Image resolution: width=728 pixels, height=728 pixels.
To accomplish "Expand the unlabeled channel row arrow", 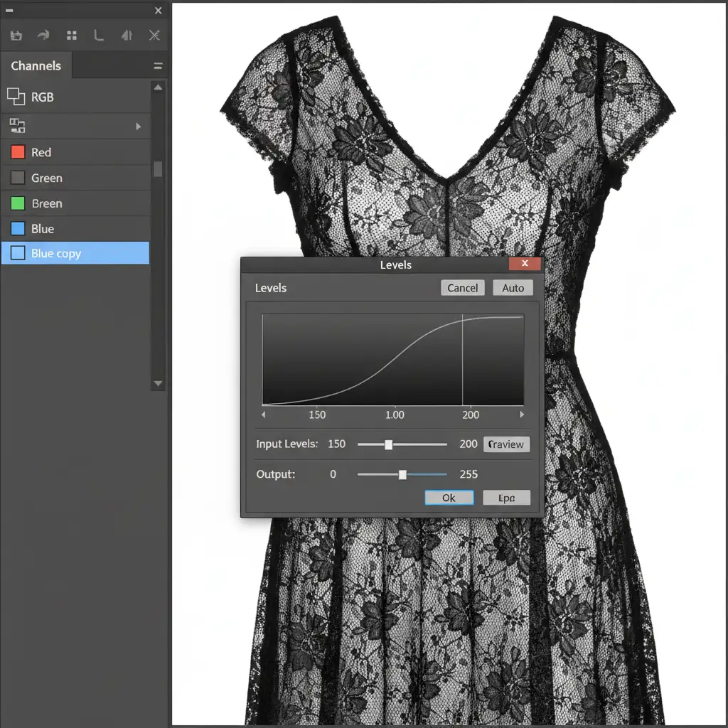I will click(x=139, y=127).
